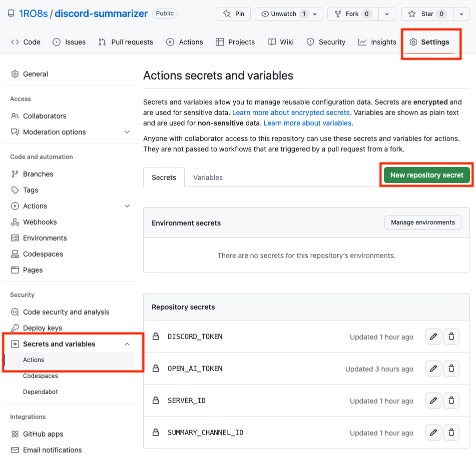Screen dimensions: 476x459
Task: Edit the OPEN_AI_TOKEN secret pencil icon
Action: pos(433,368)
